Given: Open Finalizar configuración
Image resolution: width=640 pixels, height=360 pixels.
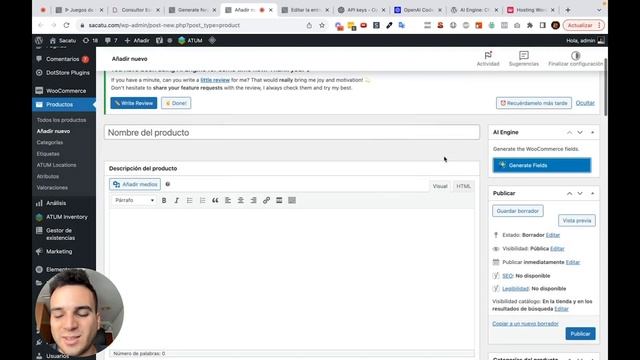Looking at the screenshot, I should (x=576, y=59).
